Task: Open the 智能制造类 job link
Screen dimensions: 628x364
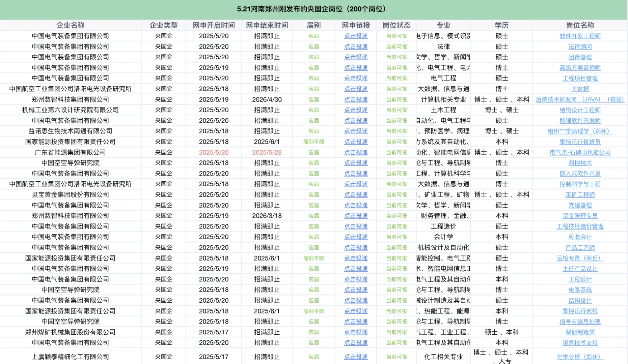Action: click(580, 332)
